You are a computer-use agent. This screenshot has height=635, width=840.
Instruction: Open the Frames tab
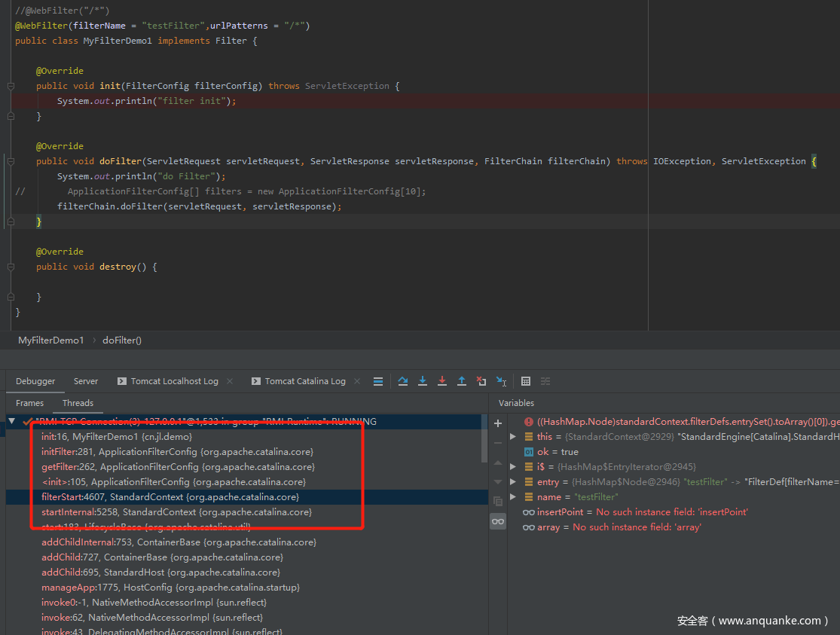tap(30, 403)
